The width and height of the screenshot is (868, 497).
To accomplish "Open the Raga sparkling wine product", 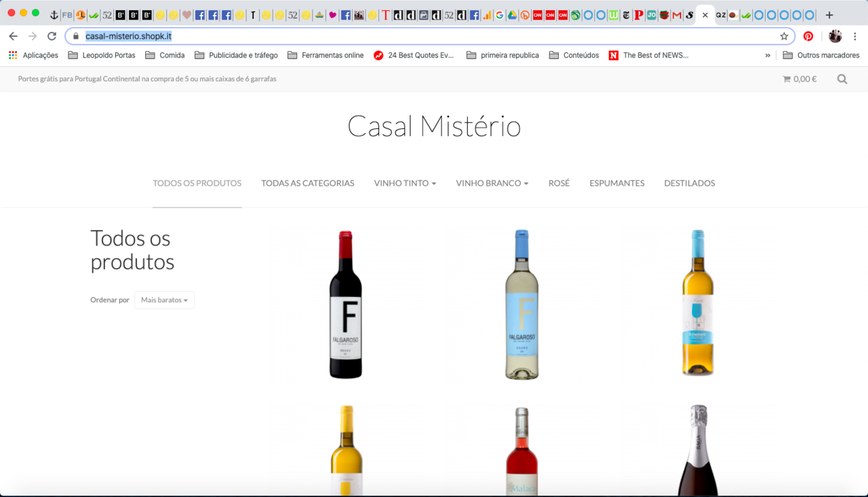I will [698, 451].
